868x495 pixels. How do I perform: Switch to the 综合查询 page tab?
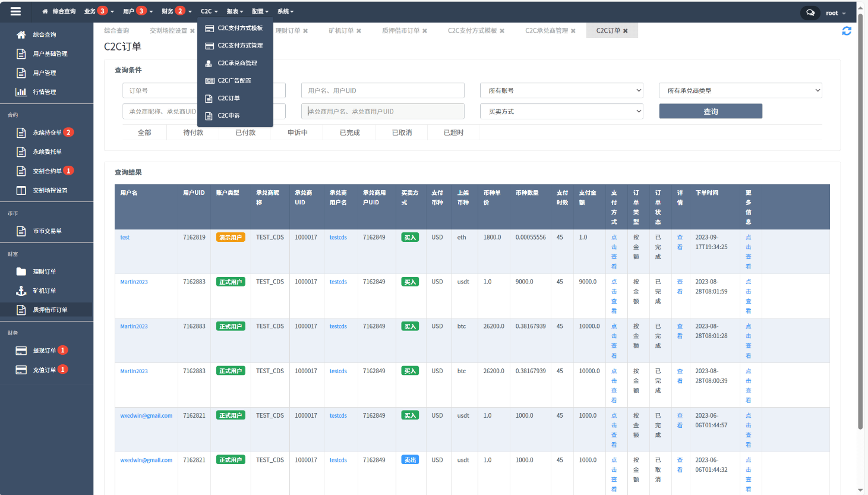[x=116, y=31]
